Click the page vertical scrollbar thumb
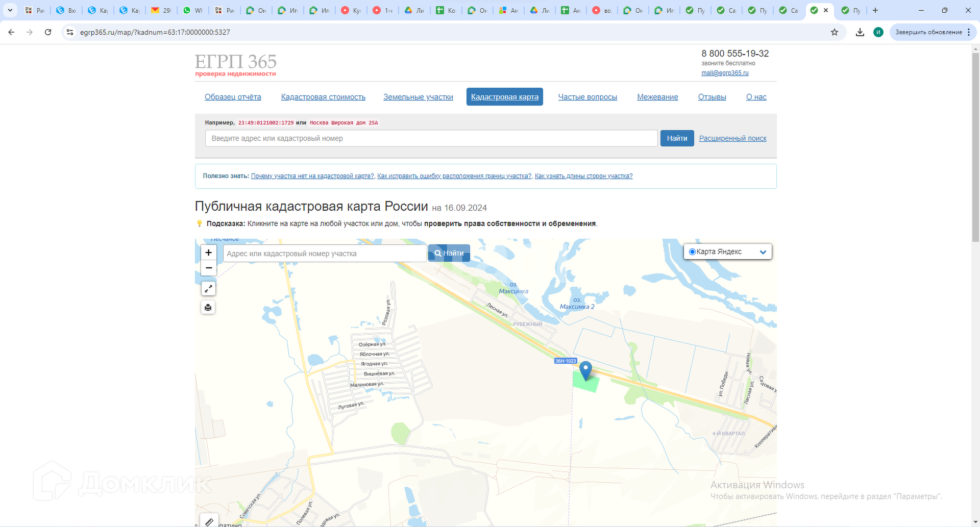 point(975,148)
